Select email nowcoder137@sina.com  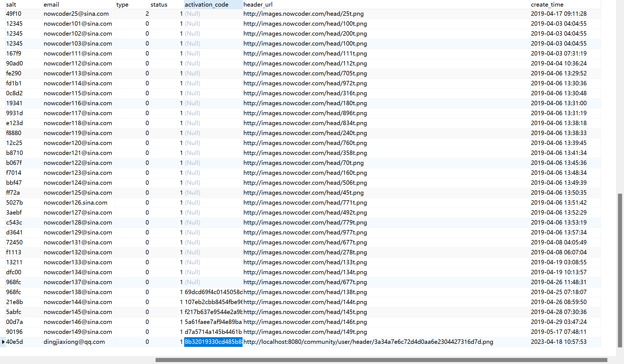pyautogui.click(x=79, y=282)
